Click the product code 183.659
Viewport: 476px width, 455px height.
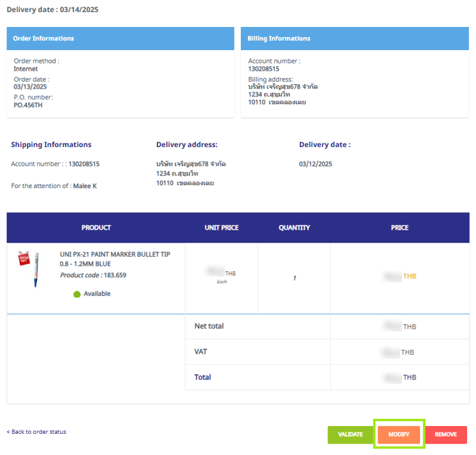point(114,275)
